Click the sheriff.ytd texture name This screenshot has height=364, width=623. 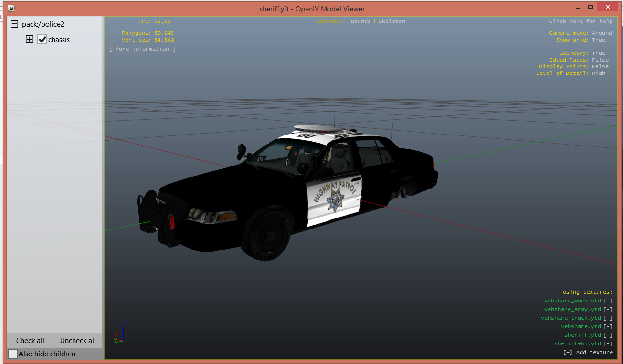click(x=582, y=335)
